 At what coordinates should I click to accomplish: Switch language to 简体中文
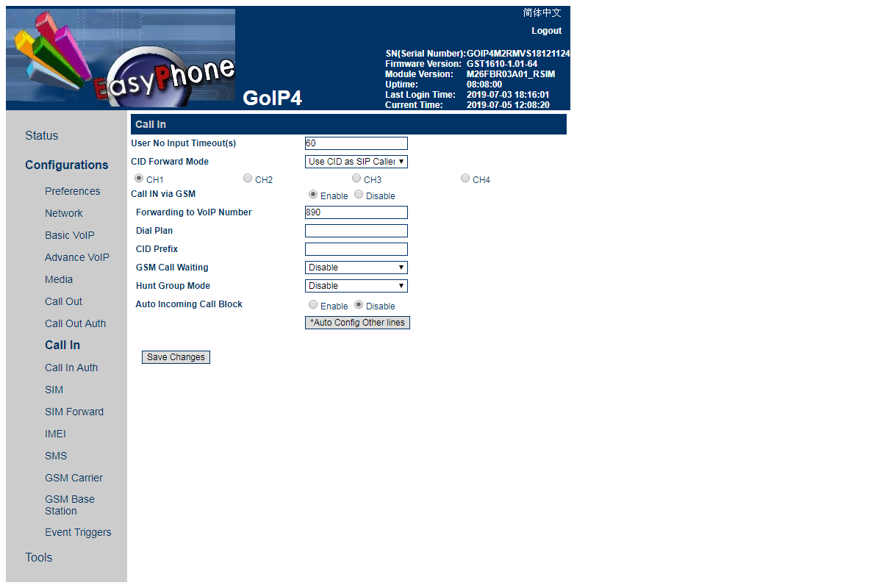pyautogui.click(x=542, y=13)
